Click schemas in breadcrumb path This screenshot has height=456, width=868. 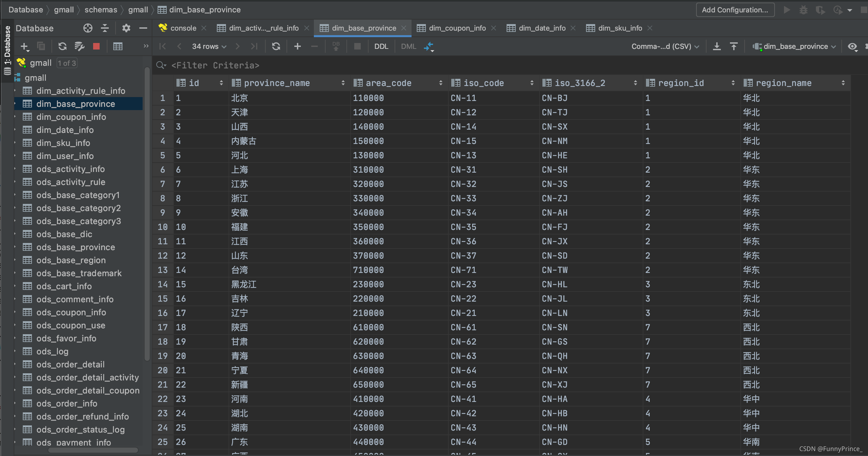point(101,10)
